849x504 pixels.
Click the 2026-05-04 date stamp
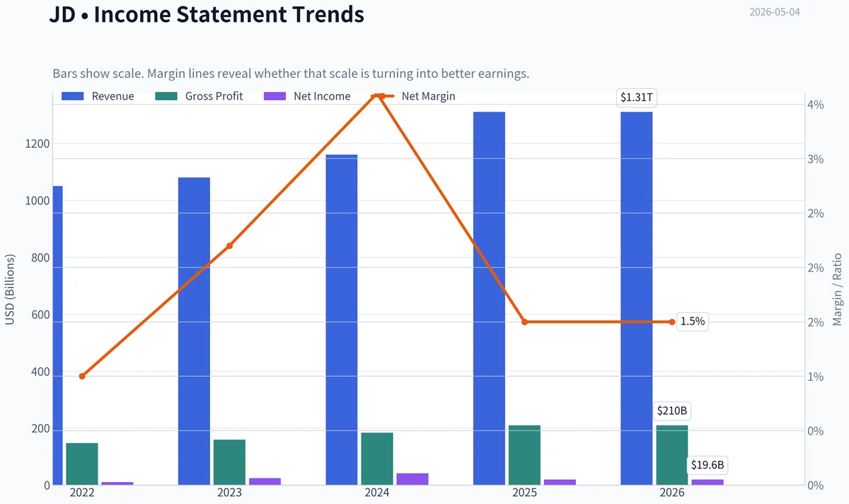pyautogui.click(x=775, y=12)
